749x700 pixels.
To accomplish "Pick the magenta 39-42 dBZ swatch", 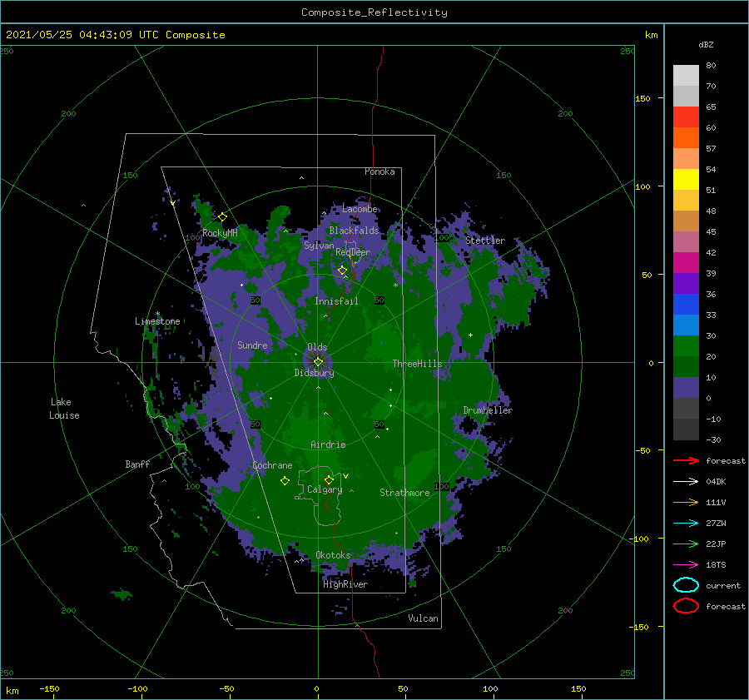I will (x=686, y=262).
